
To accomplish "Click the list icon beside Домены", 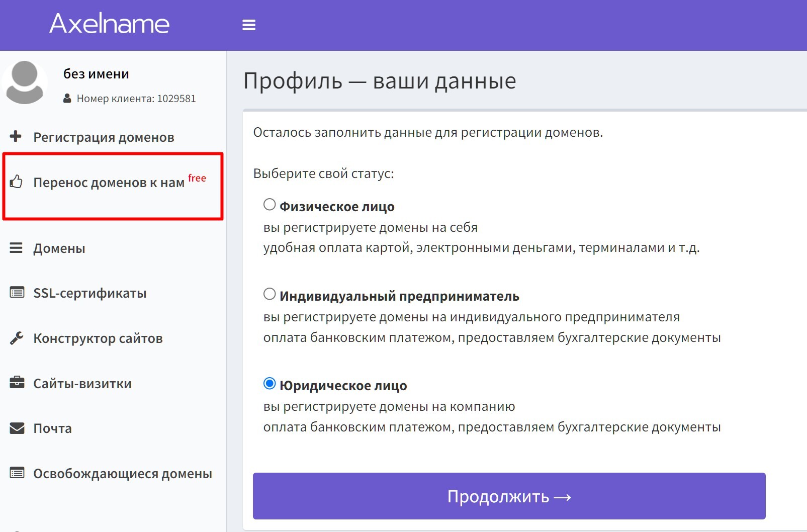I will point(16,248).
